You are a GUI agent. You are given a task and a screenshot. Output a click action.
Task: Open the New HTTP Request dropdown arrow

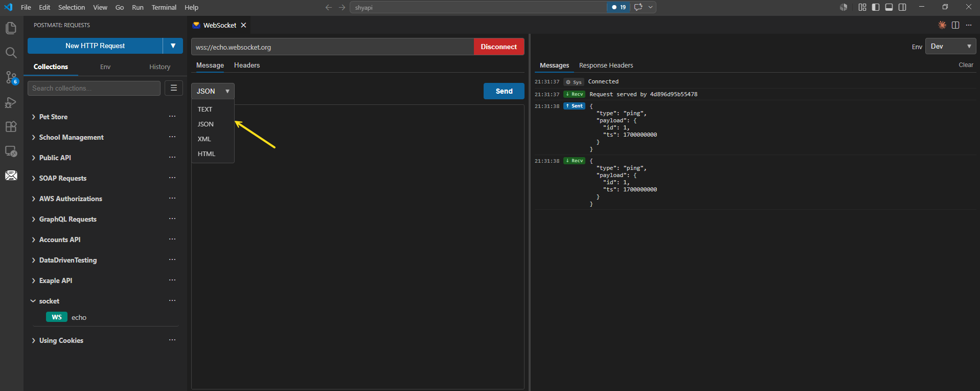point(173,46)
